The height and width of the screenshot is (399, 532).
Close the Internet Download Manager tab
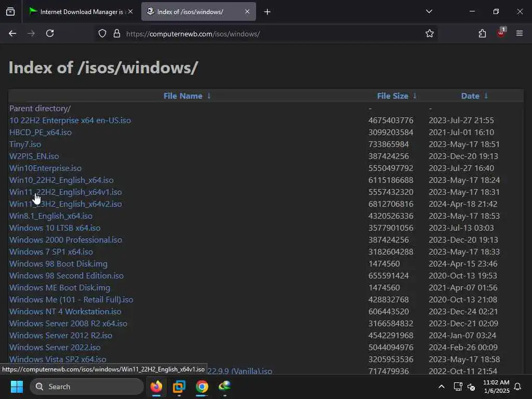pos(130,11)
